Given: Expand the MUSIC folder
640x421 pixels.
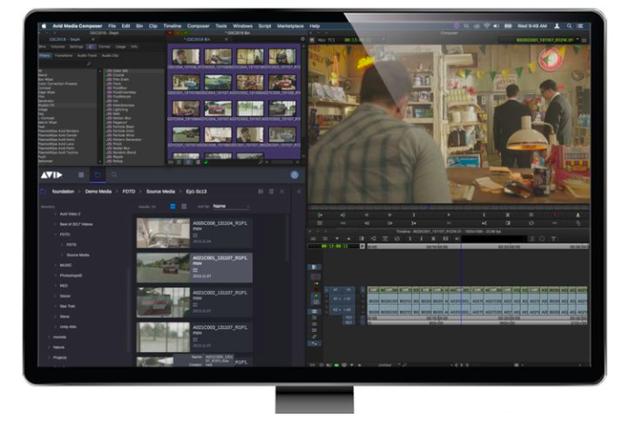Looking at the screenshot, I should coord(56,265).
